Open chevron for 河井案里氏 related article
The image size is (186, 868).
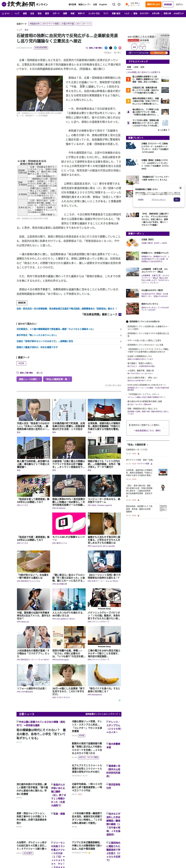coord(121,329)
